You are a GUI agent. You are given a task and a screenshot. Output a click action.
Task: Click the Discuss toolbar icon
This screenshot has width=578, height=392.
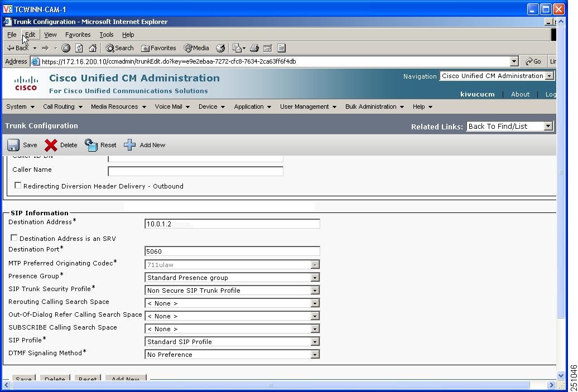pos(281,48)
